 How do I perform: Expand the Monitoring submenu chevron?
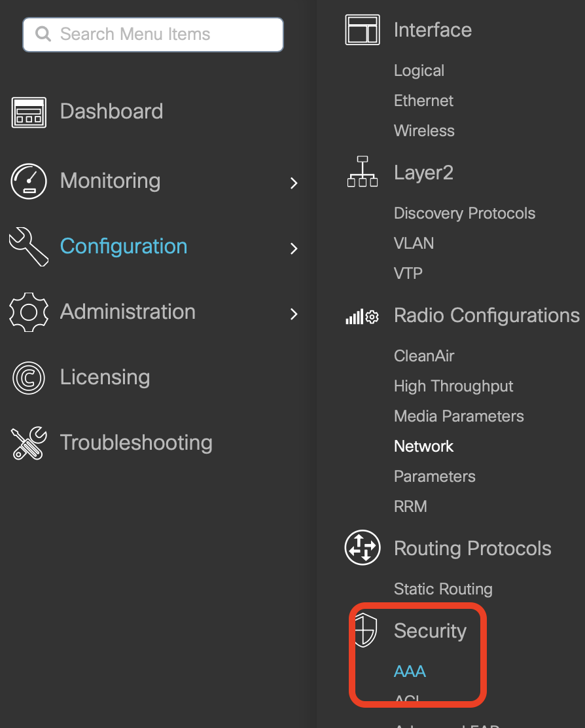[x=294, y=183]
